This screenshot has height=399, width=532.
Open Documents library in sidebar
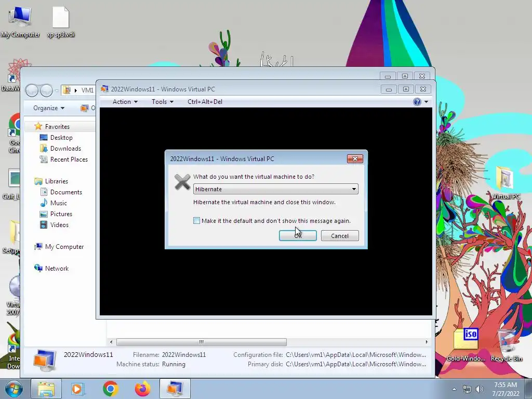[66, 192]
